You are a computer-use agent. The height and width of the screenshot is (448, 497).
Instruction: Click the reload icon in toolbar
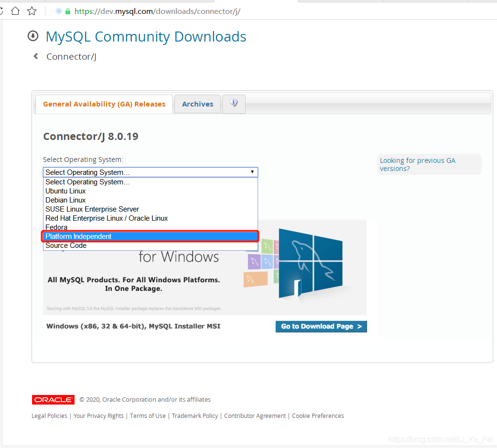click(x=1, y=11)
